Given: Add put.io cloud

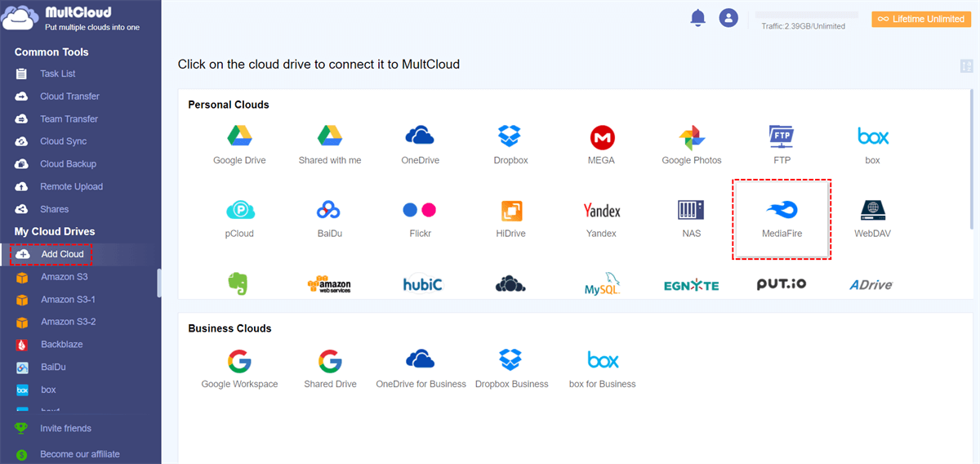Looking at the screenshot, I should click(782, 284).
